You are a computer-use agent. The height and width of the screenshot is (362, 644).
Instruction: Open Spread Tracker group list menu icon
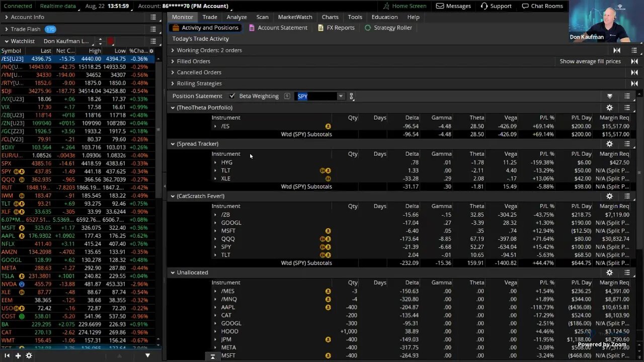click(x=627, y=144)
